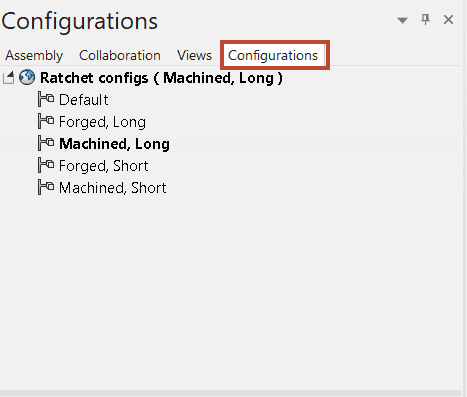
Task: Select the highlighted Configurations tab
Action: (273, 55)
